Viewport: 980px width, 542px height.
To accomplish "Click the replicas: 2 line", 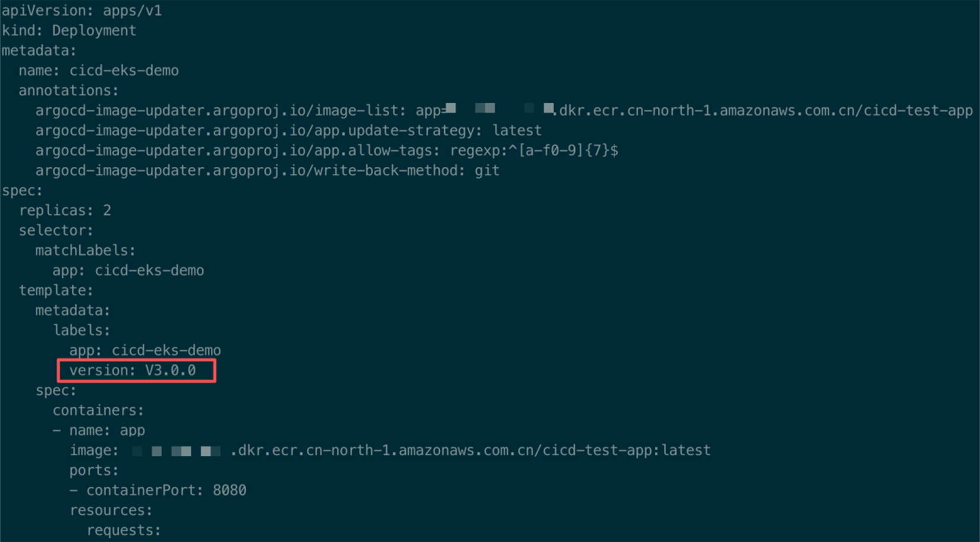I will [x=65, y=210].
